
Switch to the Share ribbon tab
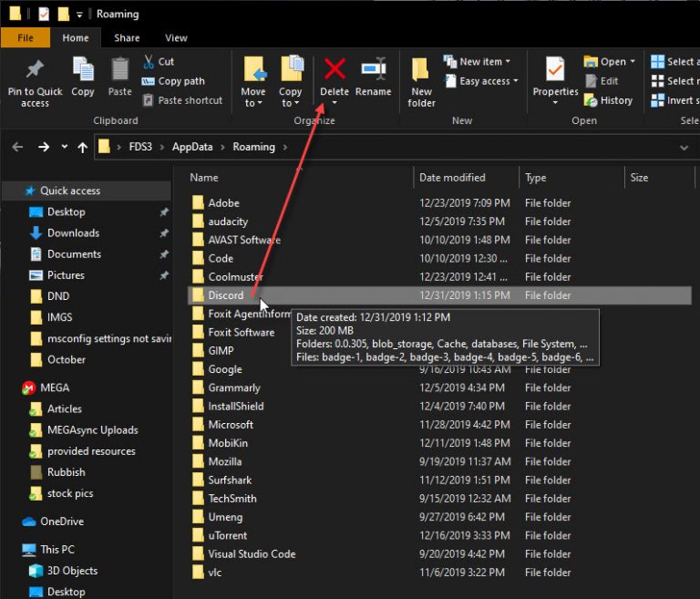pyautogui.click(x=127, y=38)
